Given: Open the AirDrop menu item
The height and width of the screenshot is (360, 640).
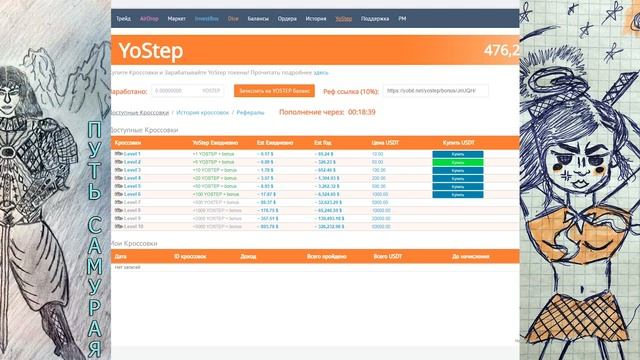Looking at the screenshot, I should click(149, 19).
